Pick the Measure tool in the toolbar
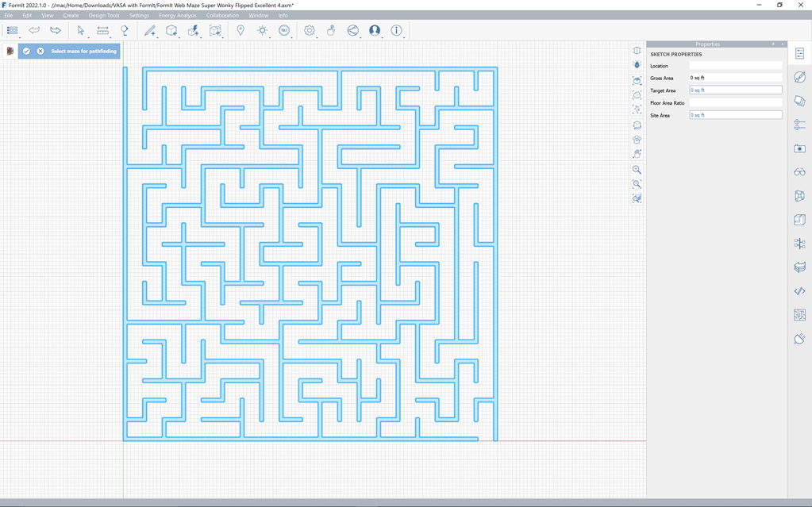812x507 pixels. click(x=102, y=30)
